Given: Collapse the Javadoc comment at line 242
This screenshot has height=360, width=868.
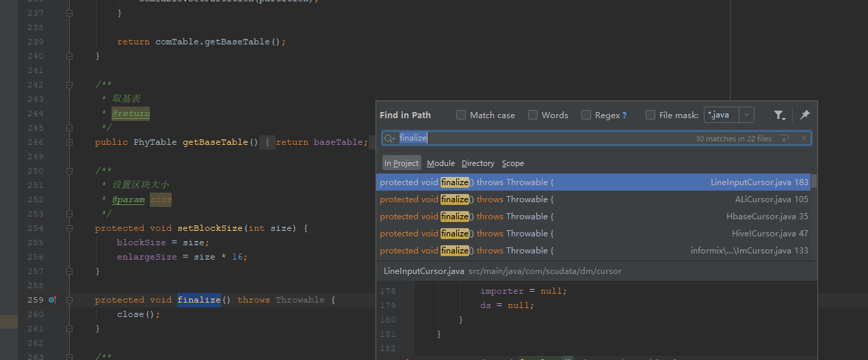Looking at the screenshot, I should [x=69, y=85].
